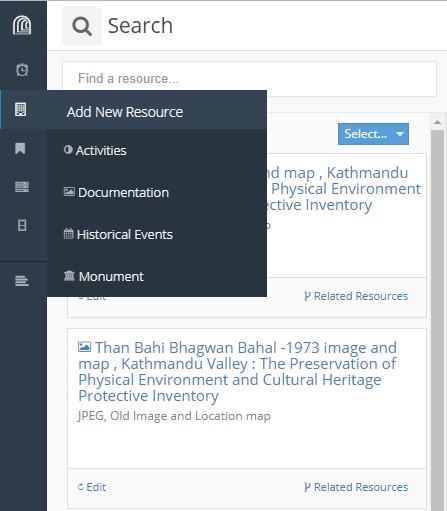
Task: Open the alarm clock sidebar icon
Action: [22, 70]
